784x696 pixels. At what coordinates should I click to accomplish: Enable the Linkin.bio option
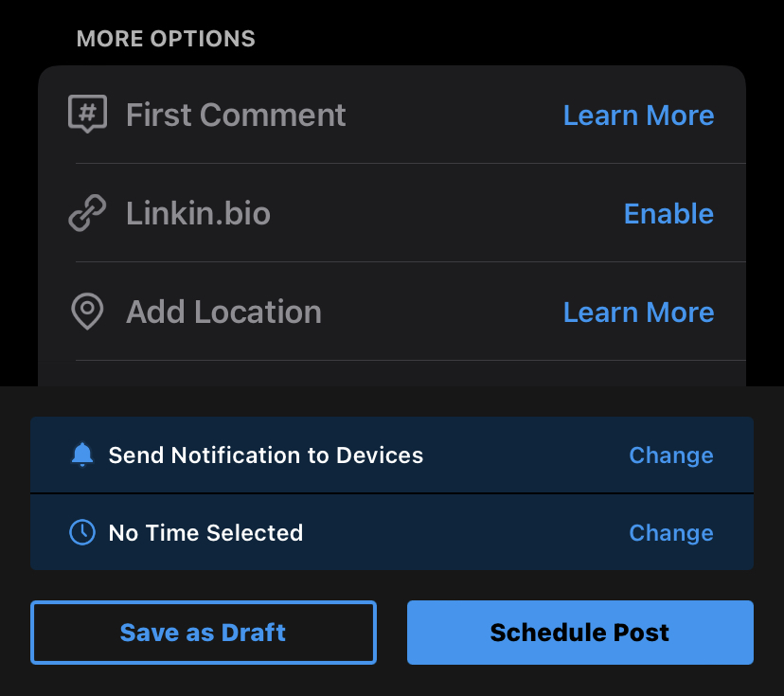click(x=668, y=214)
